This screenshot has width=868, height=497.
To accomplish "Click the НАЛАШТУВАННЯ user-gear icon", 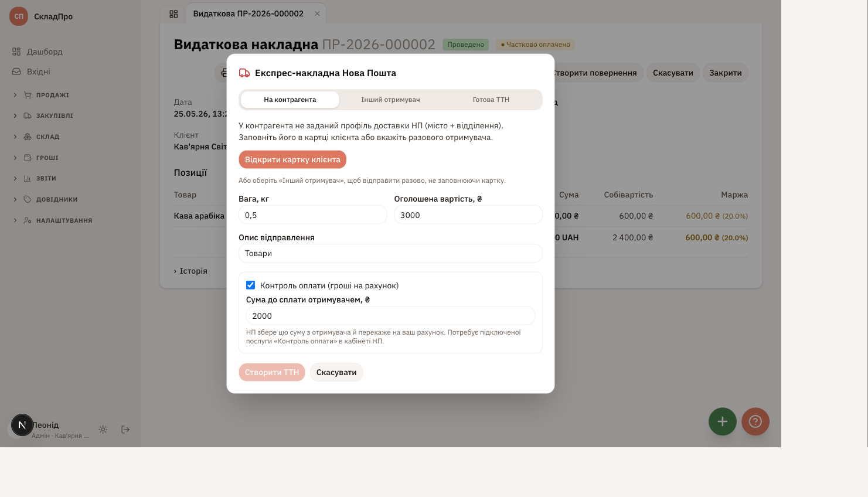I will [x=28, y=220].
